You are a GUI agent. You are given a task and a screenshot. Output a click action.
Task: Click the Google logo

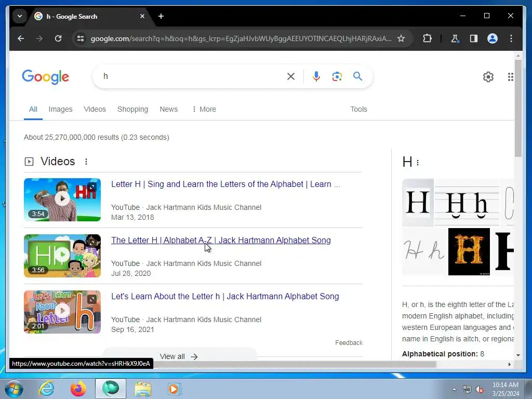(46, 77)
